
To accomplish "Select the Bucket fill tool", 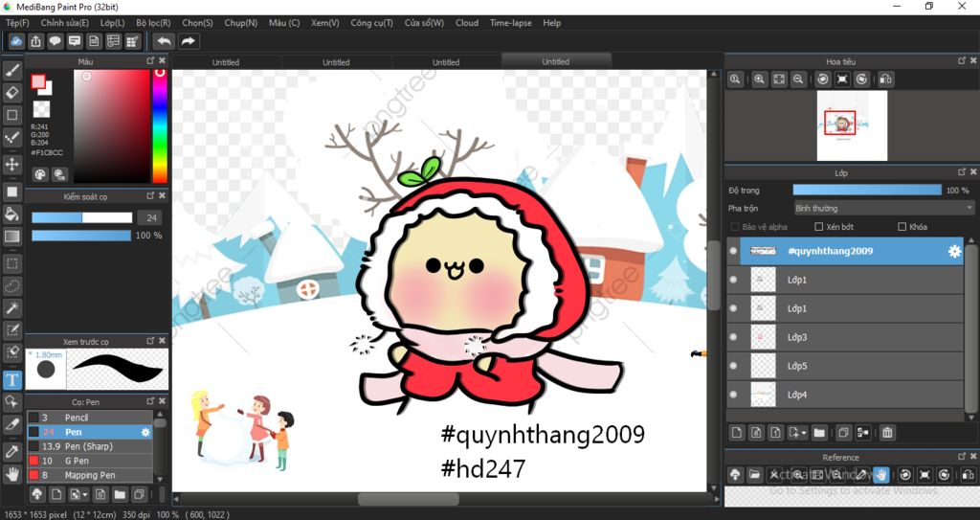I will click(11, 214).
